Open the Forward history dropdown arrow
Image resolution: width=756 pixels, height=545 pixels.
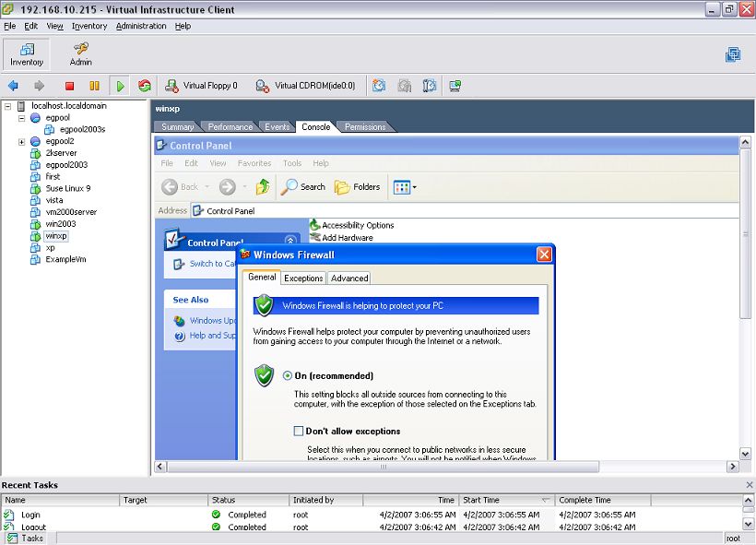click(x=244, y=186)
